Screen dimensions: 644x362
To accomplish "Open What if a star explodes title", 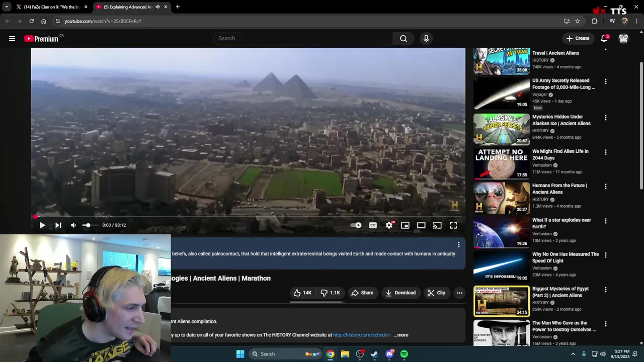I will pyautogui.click(x=561, y=223).
